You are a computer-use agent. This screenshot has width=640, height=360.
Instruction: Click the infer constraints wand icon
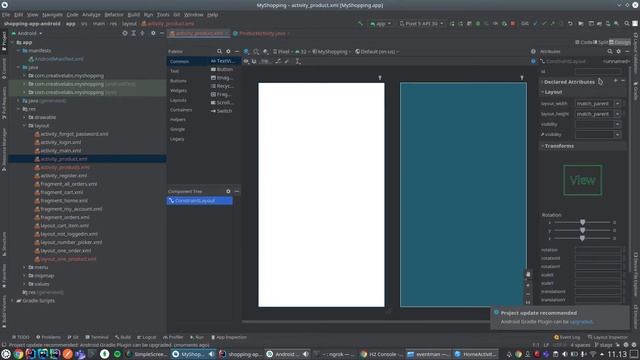(287, 61)
